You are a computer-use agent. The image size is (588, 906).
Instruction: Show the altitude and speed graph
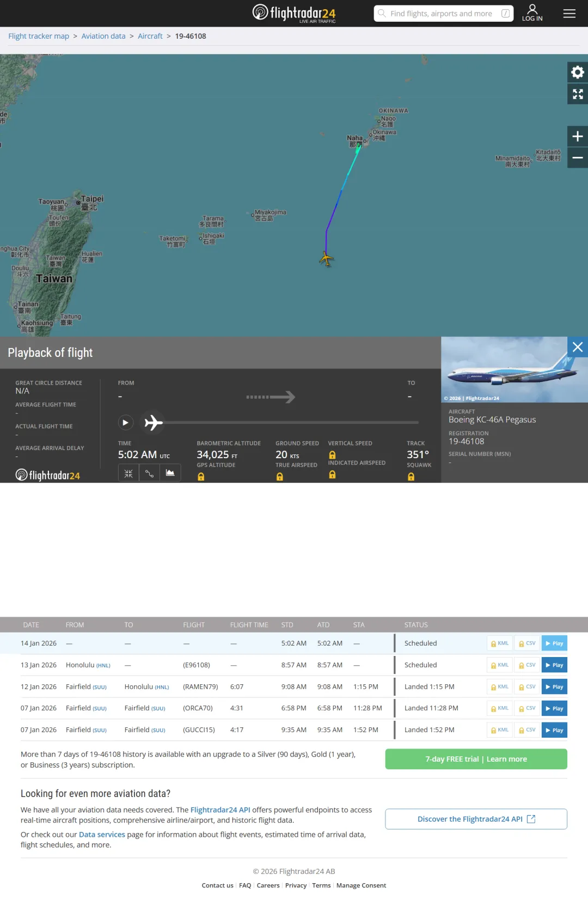170,473
